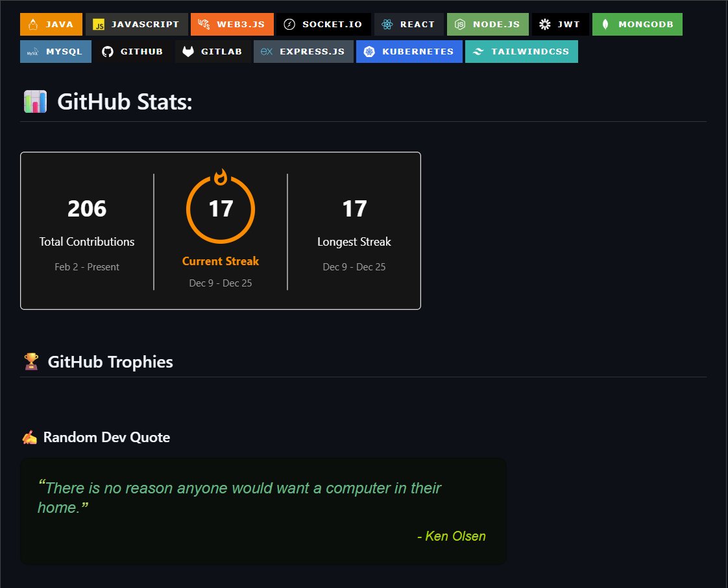728x588 pixels.
Task: Click the MySQL badge
Action: click(56, 51)
